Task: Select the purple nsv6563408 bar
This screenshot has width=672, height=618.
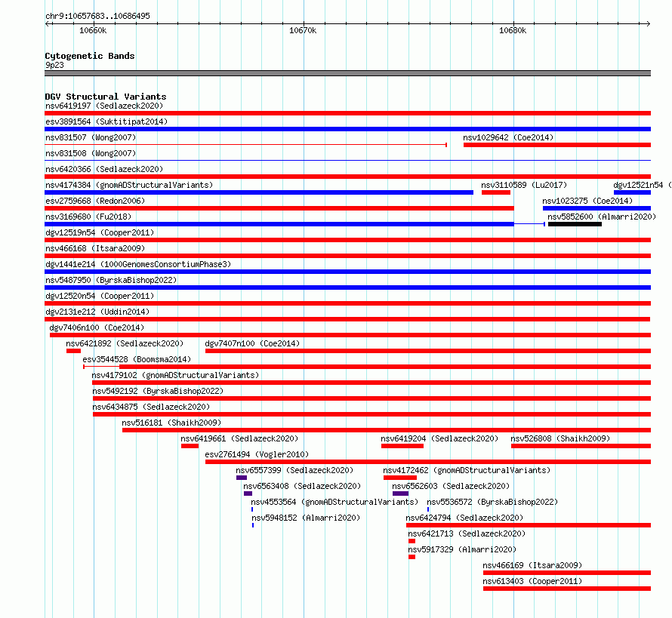Action: (248, 493)
